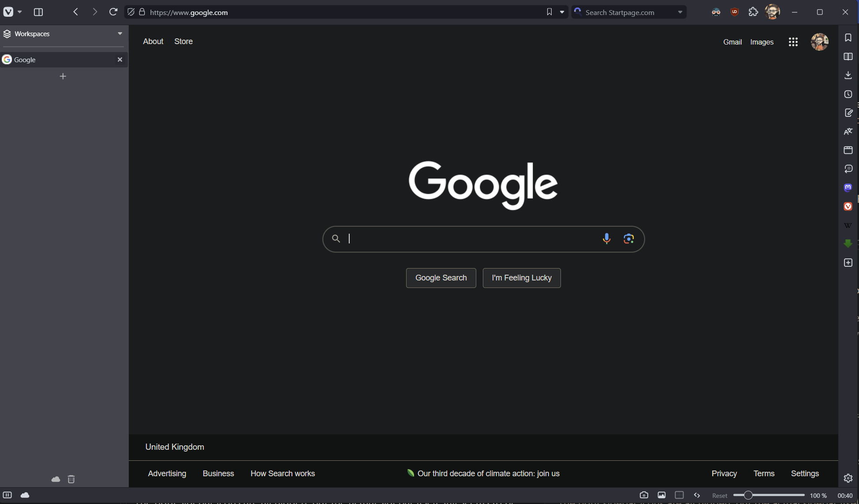Go forward to the next page
The width and height of the screenshot is (859, 504).
(94, 12)
